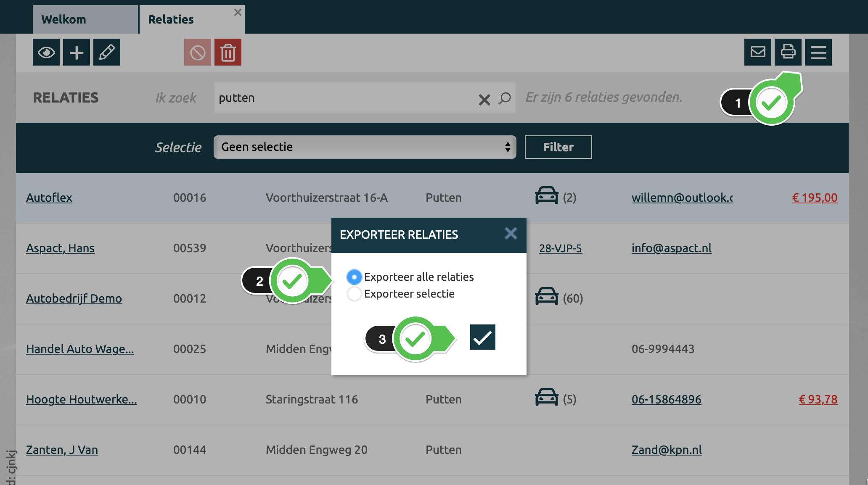Close the Relaties tab
This screenshot has height=485, width=868.
pyautogui.click(x=238, y=12)
